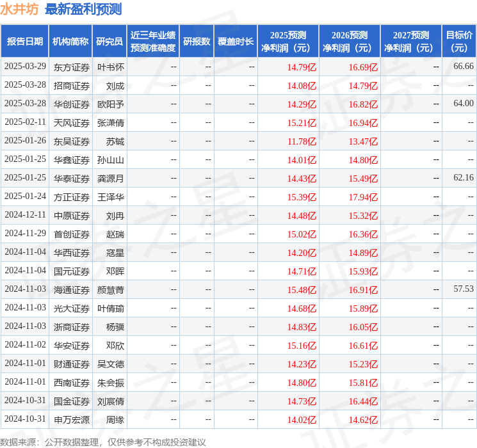Image resolution: width=477 pixels, height=448 pixels.
Task: Click the 2026 forecast 16.82亿
Action: coord(363,104)
